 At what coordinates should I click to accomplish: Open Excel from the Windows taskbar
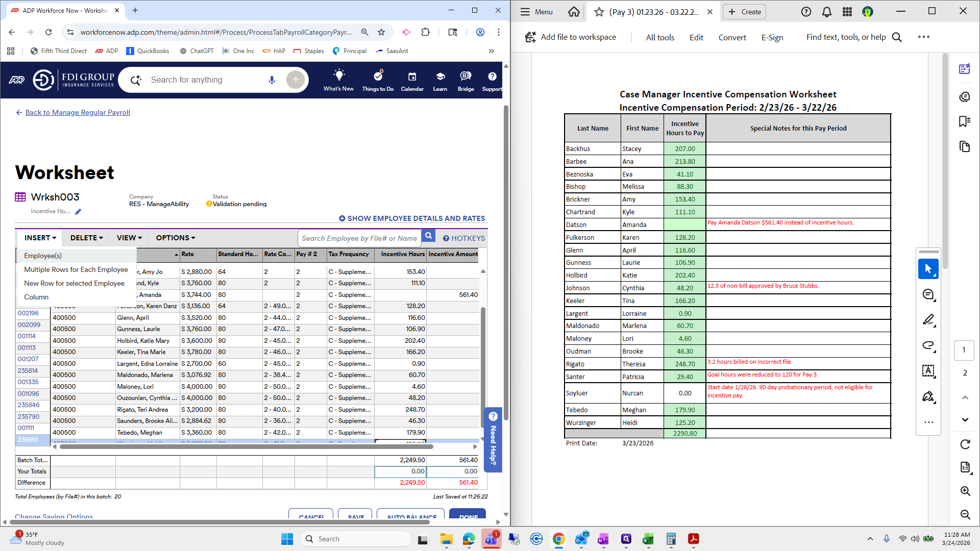point(648,539)
